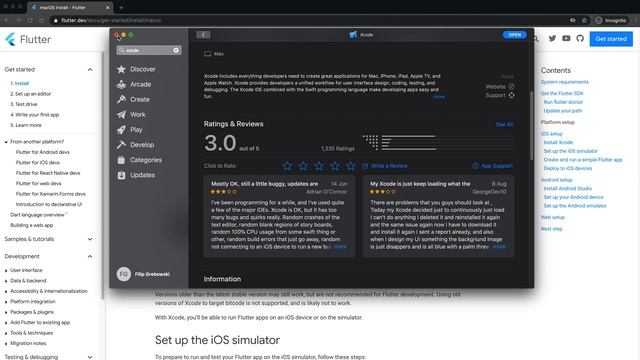
Task: Select the macOS install browser tab
Action: pos(69,7)
